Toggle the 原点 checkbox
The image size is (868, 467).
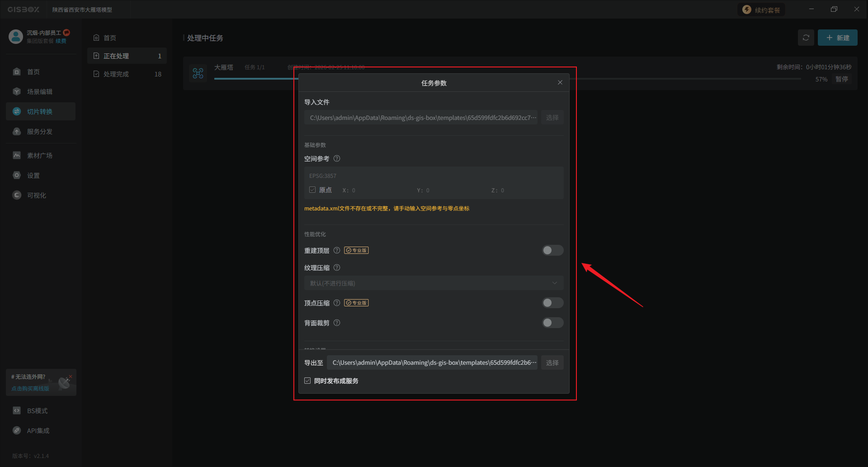[312, 190]
